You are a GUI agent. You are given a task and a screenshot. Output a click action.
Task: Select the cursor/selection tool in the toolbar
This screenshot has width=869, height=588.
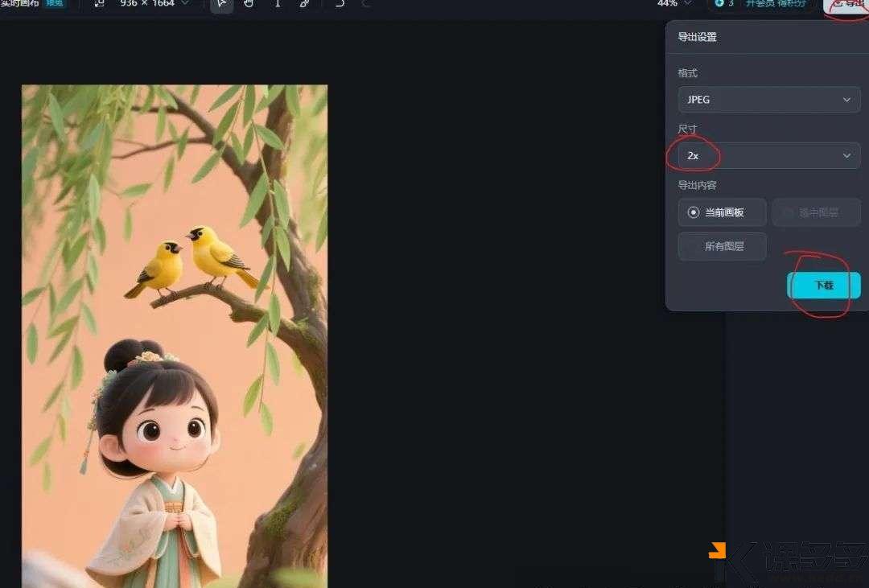[222, 6]
